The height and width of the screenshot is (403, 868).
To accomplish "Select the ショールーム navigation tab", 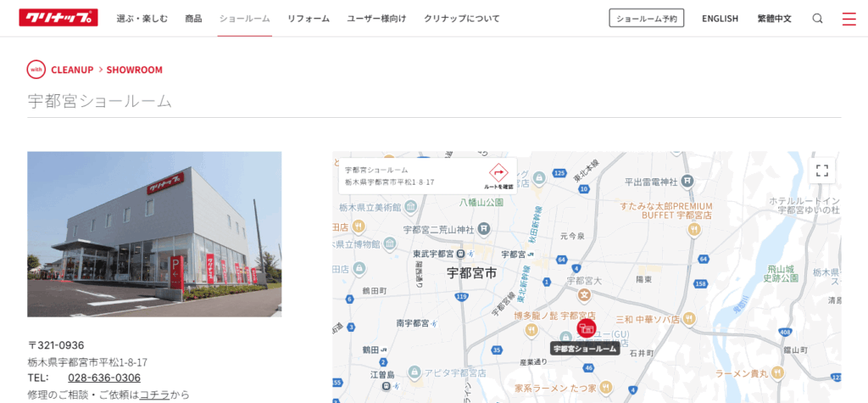I will pos(244,19).
